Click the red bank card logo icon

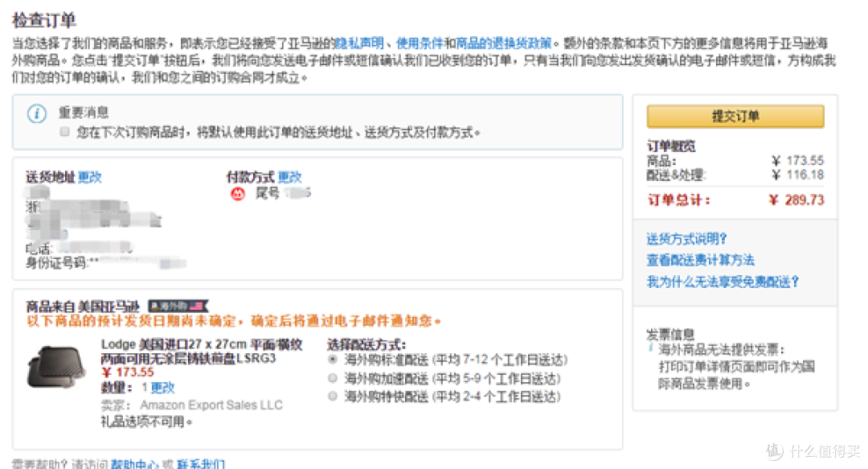(237, 194)
